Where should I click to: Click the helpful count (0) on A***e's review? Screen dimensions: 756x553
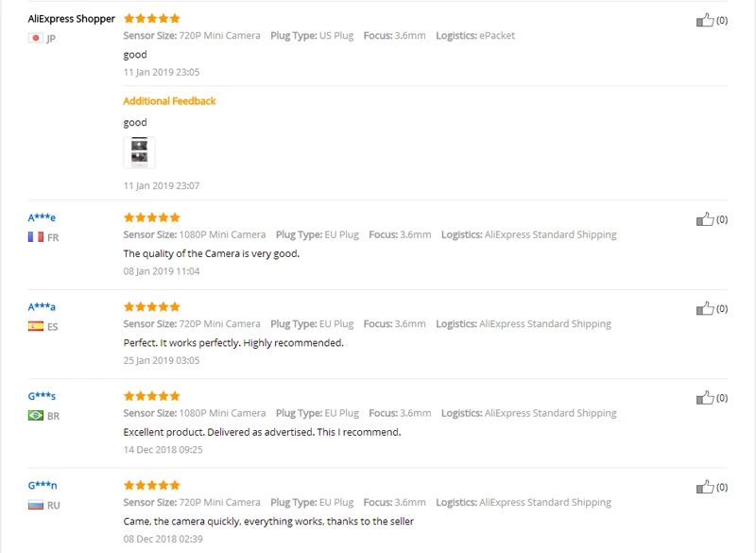coord(722,219)
